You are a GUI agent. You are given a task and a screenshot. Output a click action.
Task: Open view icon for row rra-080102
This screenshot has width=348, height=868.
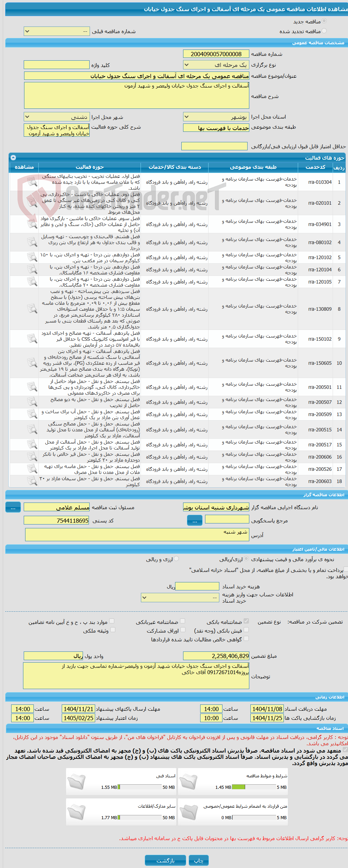(x=32, y=242)
